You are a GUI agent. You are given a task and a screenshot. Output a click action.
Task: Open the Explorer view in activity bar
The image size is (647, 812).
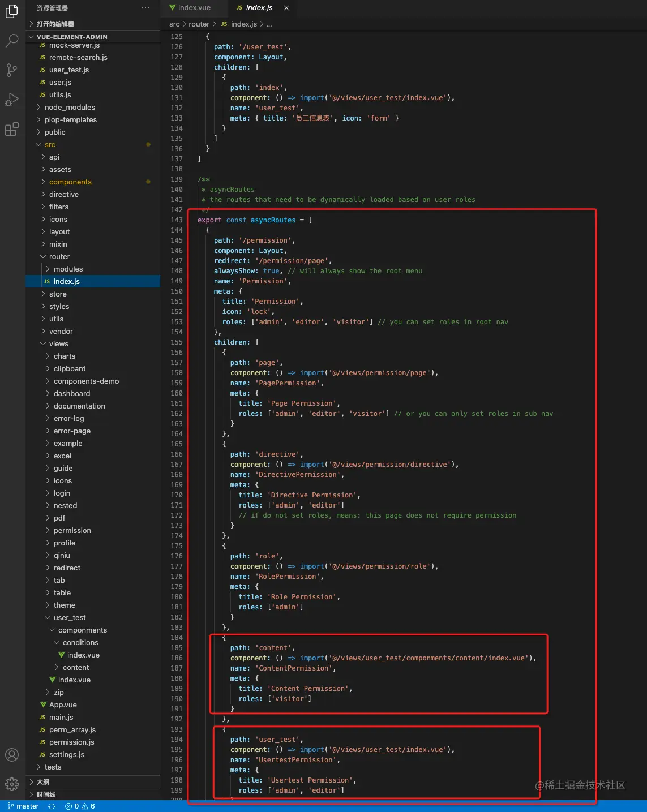12,11
